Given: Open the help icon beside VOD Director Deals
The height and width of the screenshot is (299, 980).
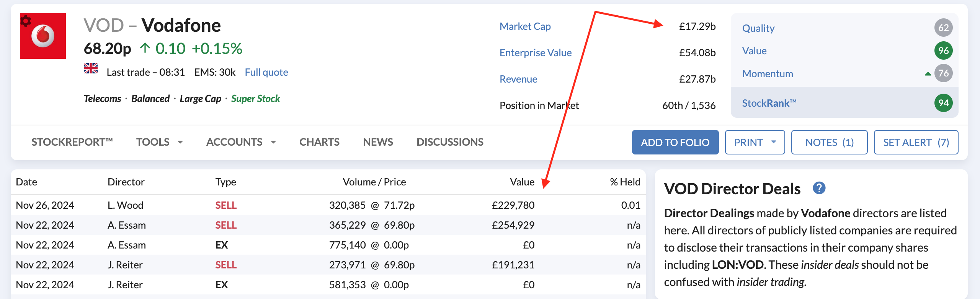Looking at the screenshot, I should coord(819,188).
